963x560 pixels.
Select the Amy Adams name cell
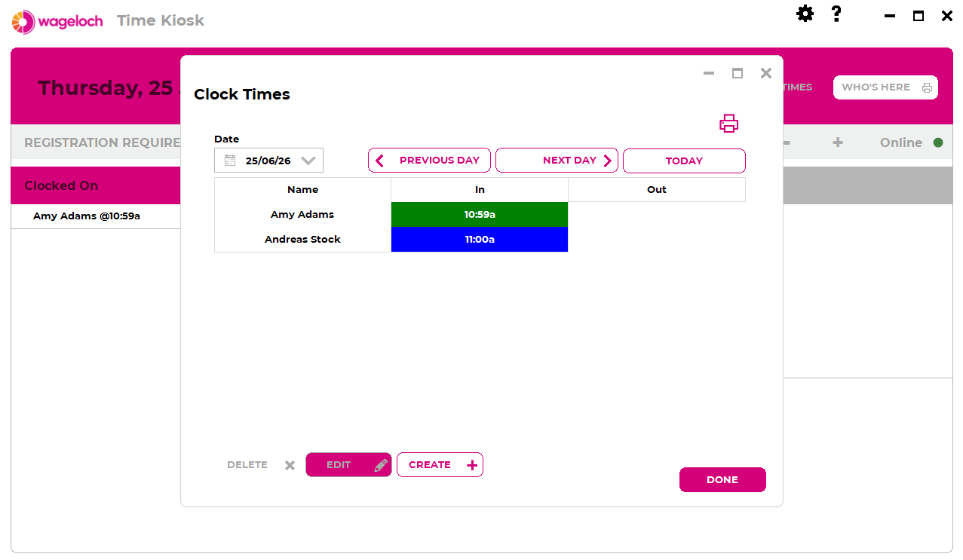click(302, 215)
